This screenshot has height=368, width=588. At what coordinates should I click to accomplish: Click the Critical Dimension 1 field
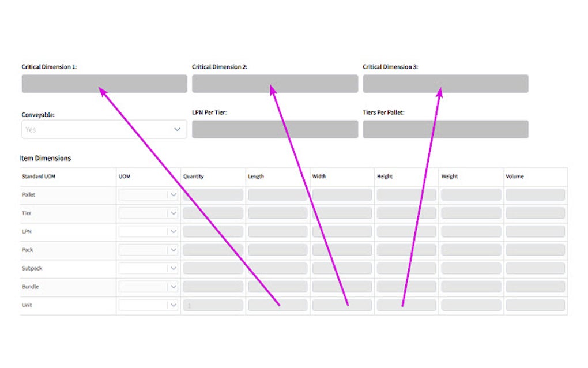[x=104, y=84]
